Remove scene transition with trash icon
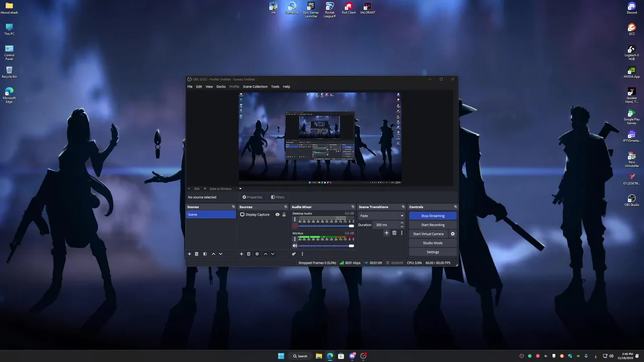The width and height of the screenshot is (644, 362). [394, 233]
